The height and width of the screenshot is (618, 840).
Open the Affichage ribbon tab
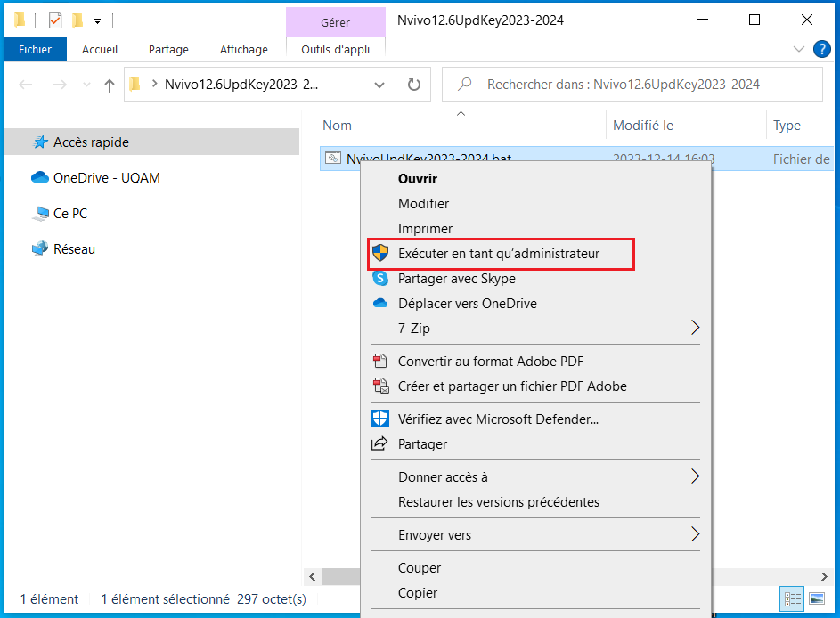point(243,50)
